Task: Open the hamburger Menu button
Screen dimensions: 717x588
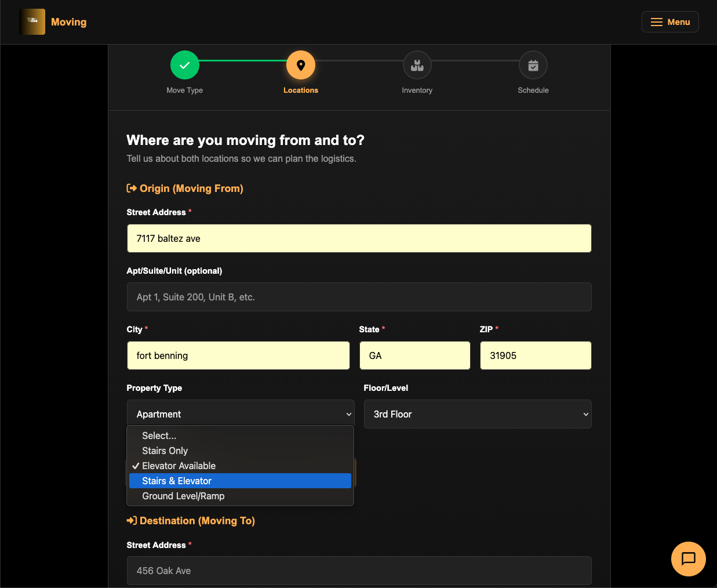Action: click(669, 22)
